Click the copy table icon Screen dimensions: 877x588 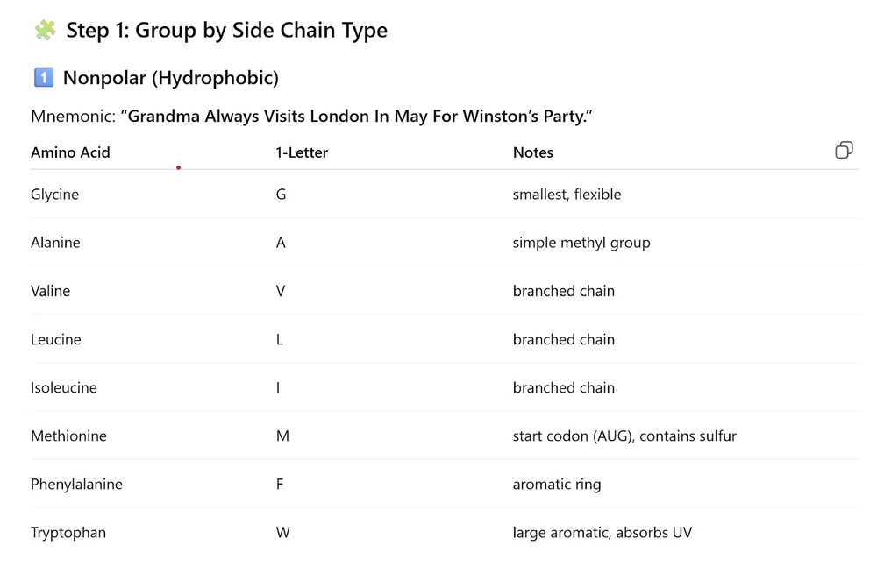pyautogui.click(x=844, y=151)
